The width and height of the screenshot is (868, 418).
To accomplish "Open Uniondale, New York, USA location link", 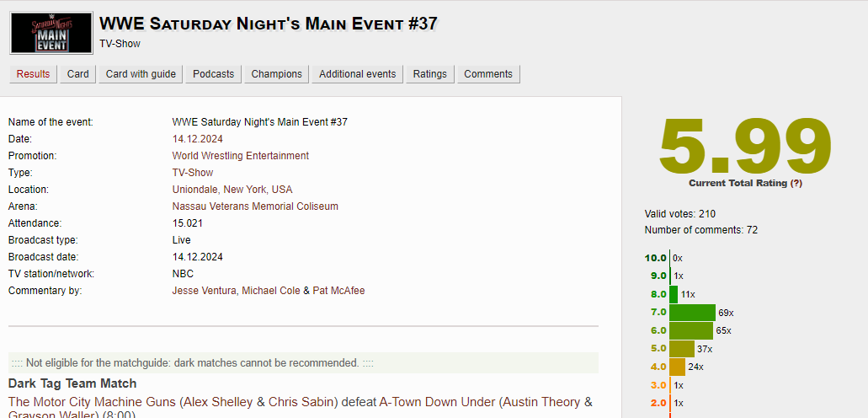I will [x=232, y=190].
